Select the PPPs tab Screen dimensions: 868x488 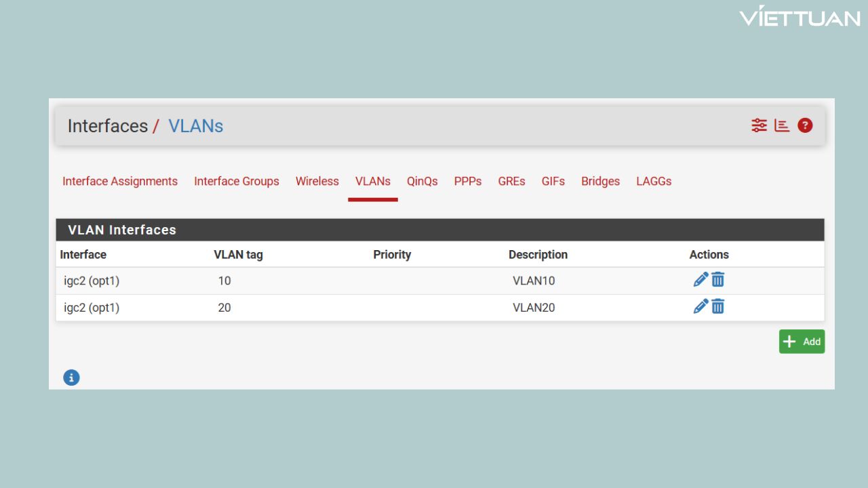[x=467, y=181]
